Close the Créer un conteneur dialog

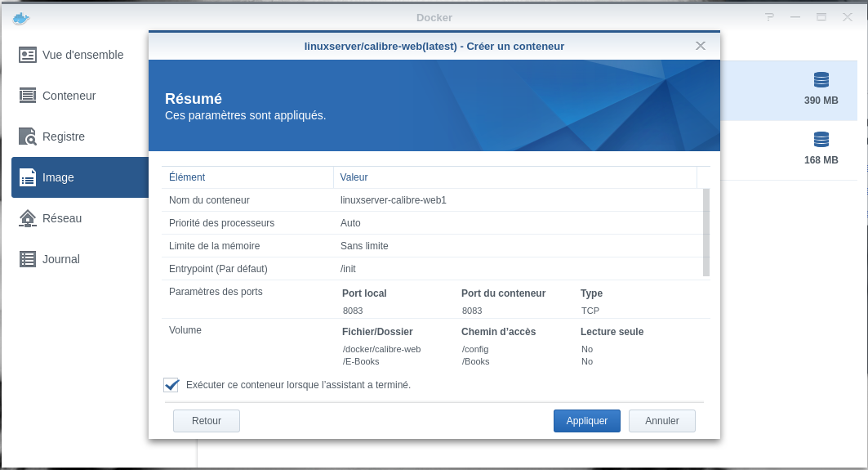click(x=700, y=46)
